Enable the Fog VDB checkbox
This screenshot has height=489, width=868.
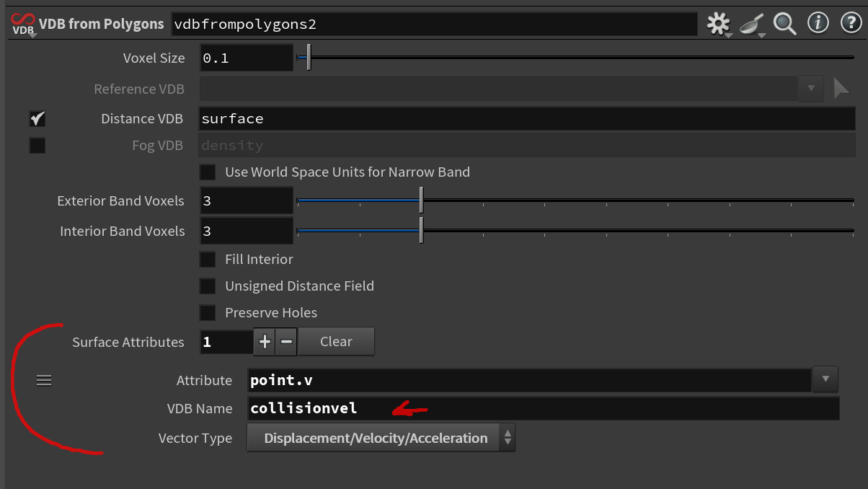[37, 146]
